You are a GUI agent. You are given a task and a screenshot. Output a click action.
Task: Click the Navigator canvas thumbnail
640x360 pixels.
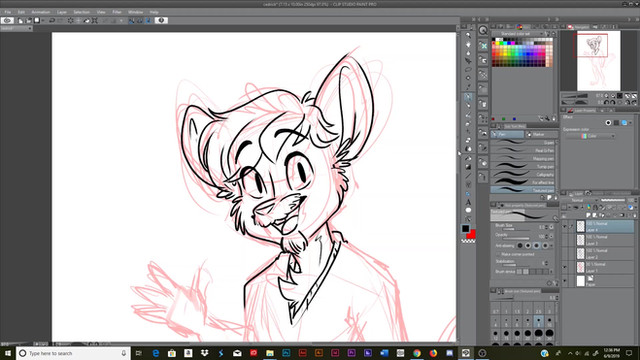coord(598,61)
